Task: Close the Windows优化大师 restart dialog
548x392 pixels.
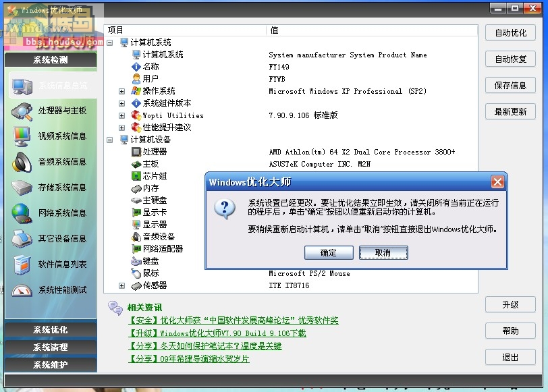Action: (497, 181)
